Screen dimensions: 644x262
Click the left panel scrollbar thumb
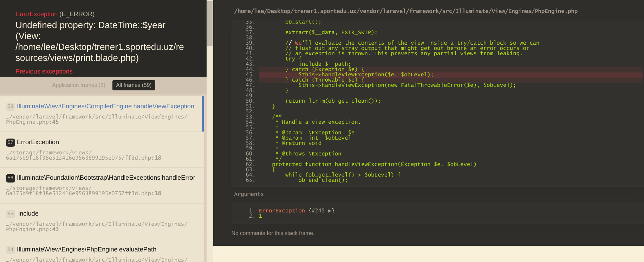[210, 23]
